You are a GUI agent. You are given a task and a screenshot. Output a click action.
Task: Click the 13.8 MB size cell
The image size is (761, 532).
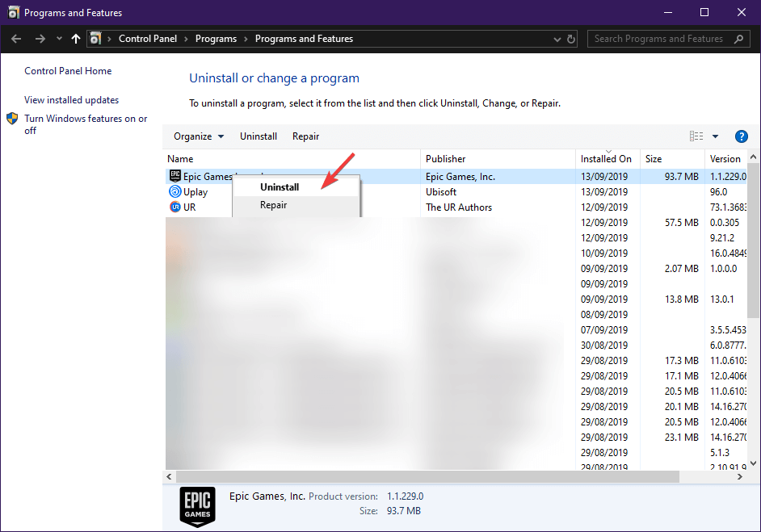pyautogui.click(x=681, y=300)
